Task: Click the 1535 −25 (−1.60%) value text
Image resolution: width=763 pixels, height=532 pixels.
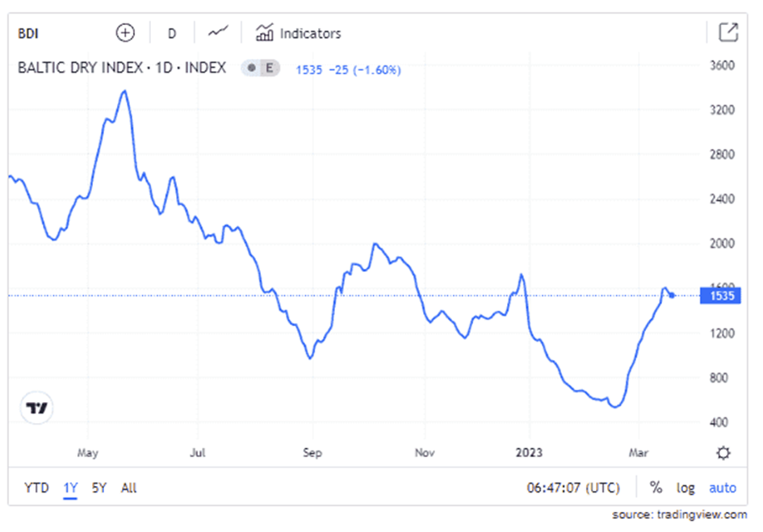Action: tap(349, 70)
